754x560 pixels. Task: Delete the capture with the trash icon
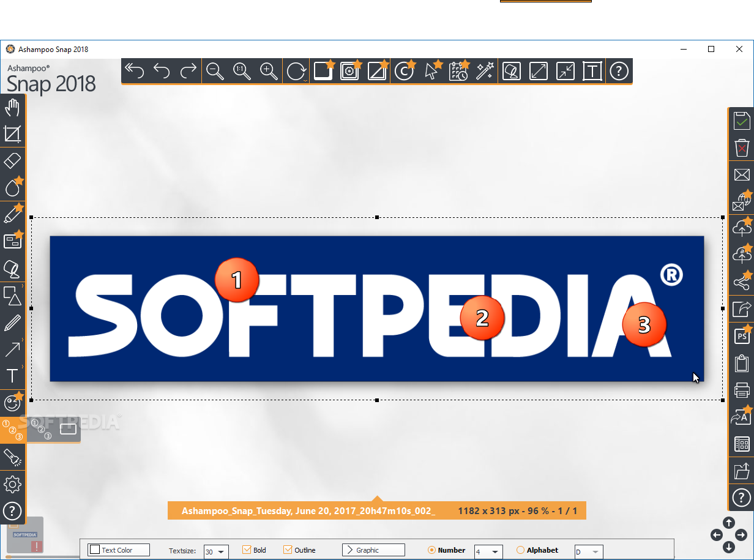(x=742, y=147)
